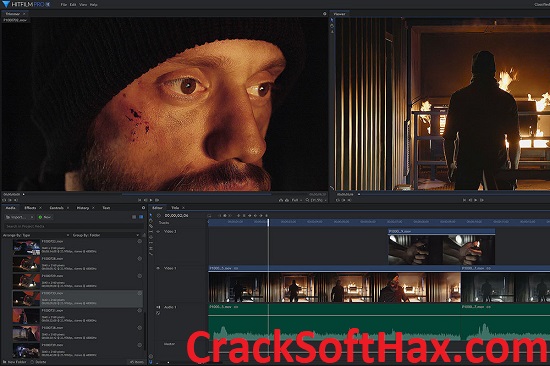This screenshot has width=550, height=366.
Task: Select the blue thumbnail view icon
Action: click(x=141, y=217)
